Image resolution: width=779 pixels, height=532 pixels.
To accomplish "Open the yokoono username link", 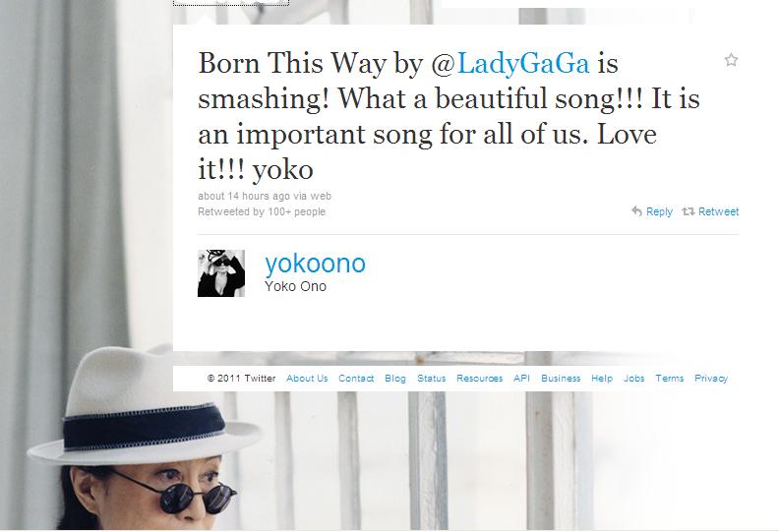I will 316,263.
